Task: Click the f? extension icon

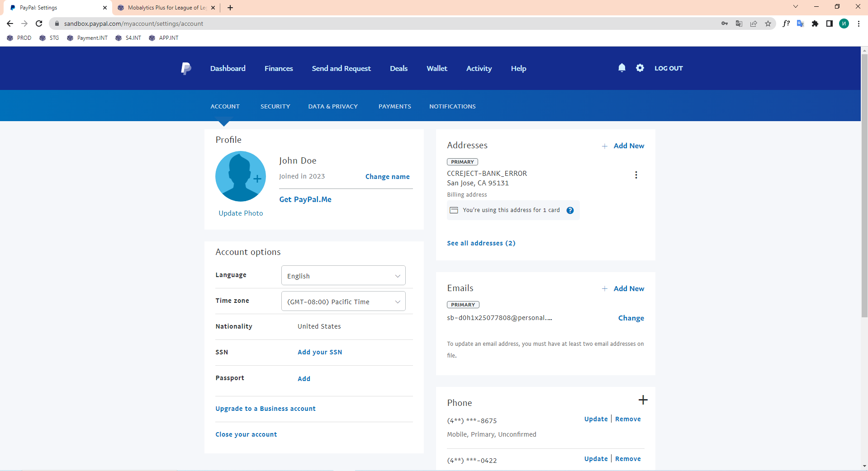Action: pos(786,24)
